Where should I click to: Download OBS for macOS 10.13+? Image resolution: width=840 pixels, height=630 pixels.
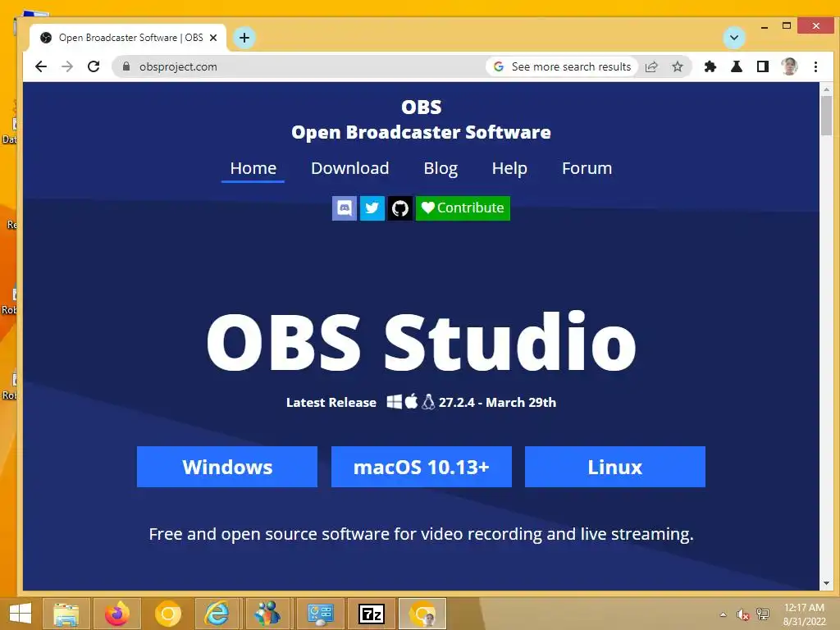pyautogui.click(x=422, y=467)
